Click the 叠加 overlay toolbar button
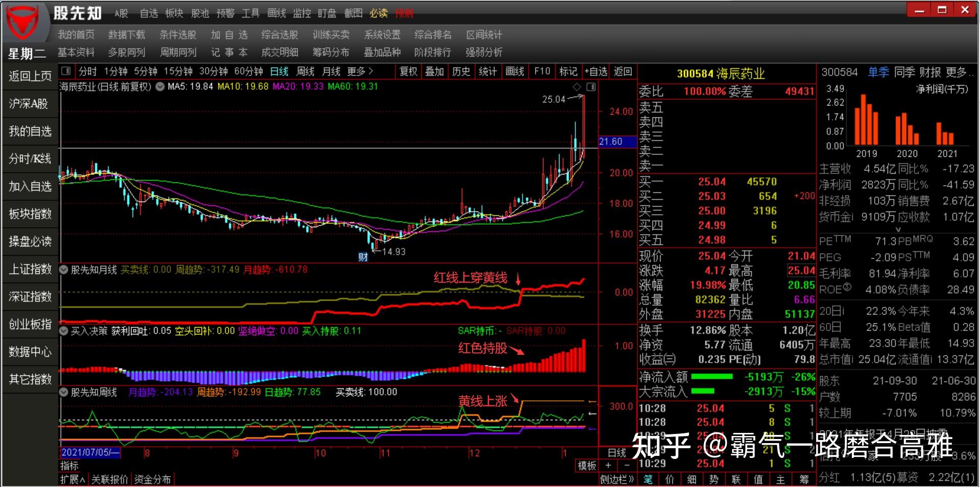The width and height of the screenshot is (980, 487). (435, 71)
